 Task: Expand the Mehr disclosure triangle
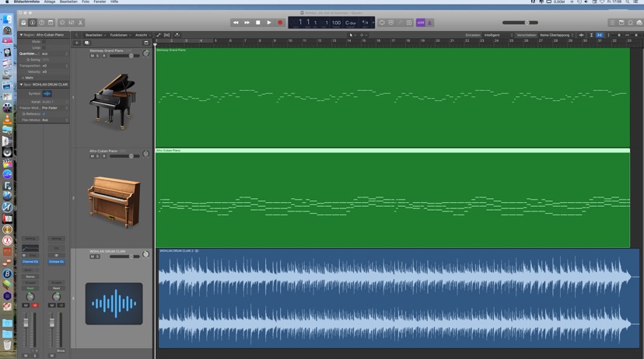pos(23,78)
